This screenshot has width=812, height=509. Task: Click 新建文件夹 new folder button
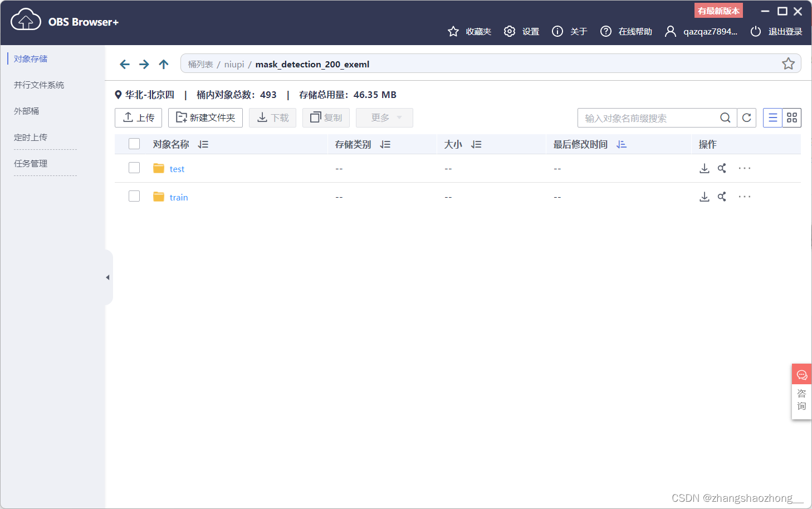click(x=206, y=118)
